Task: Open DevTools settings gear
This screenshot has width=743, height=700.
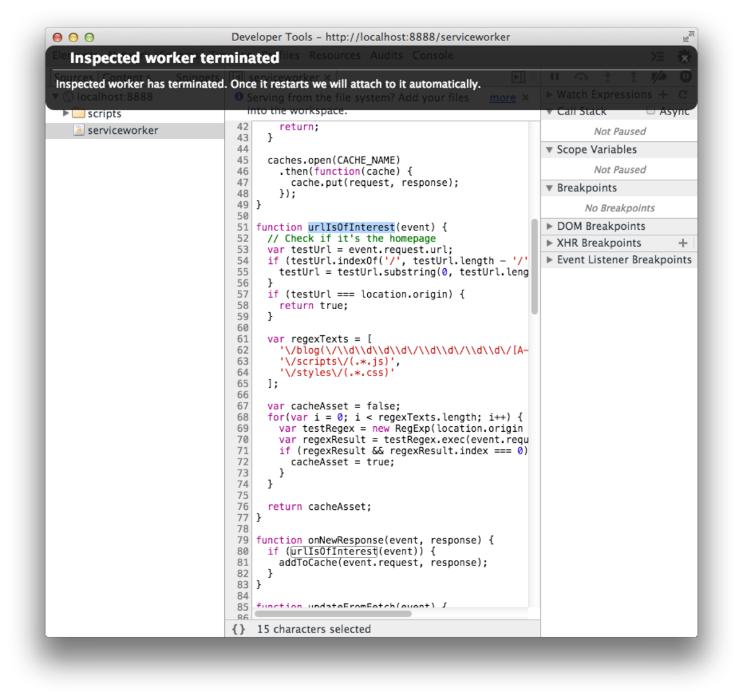Action: point(684,57)
